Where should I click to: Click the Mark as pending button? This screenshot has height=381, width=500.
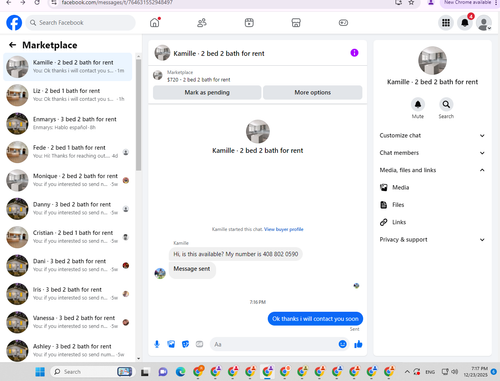point(207,92)
